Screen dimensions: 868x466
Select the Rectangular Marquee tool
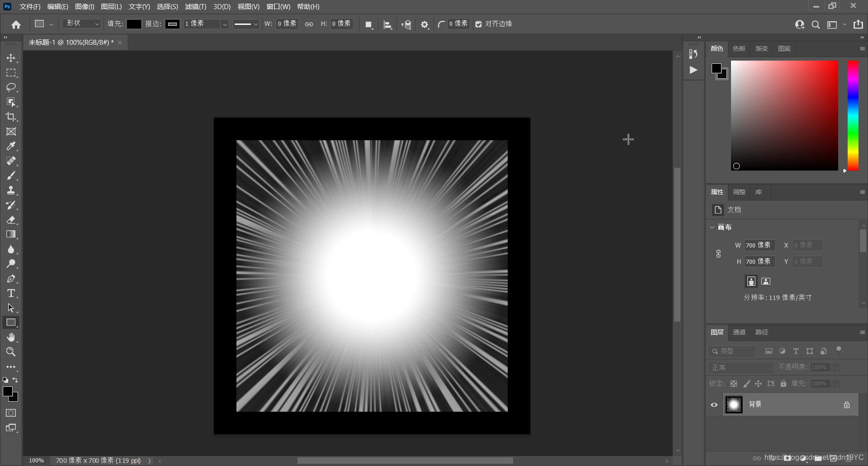(11, 73)
